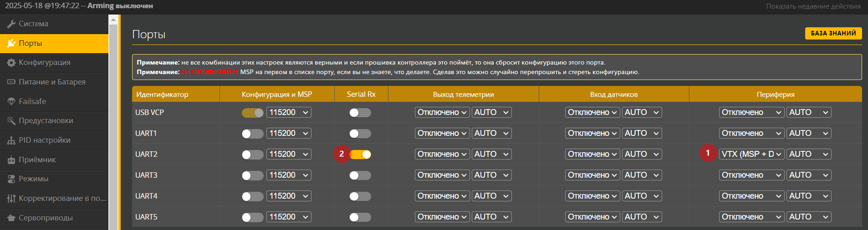Open UART2 peripheral VTX (MSP + D dropdown
Screen dimensions: 868x230
pyautogui.click(x=752, y=154)
